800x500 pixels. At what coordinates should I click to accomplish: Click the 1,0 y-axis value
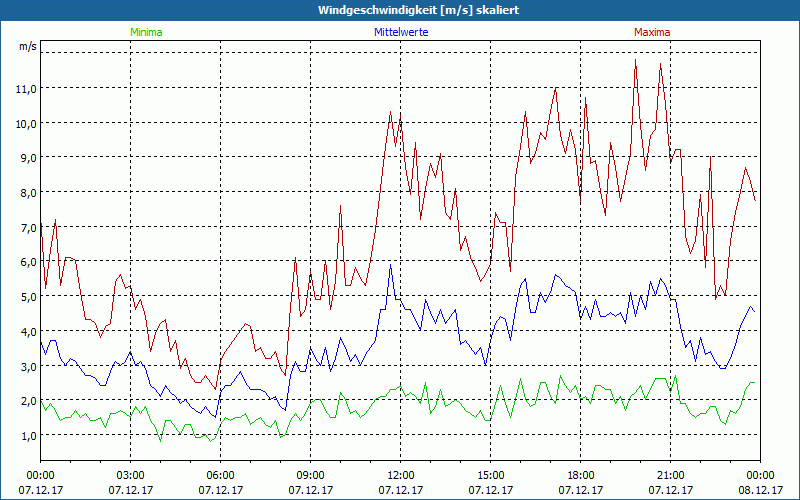tap(29, 435)
